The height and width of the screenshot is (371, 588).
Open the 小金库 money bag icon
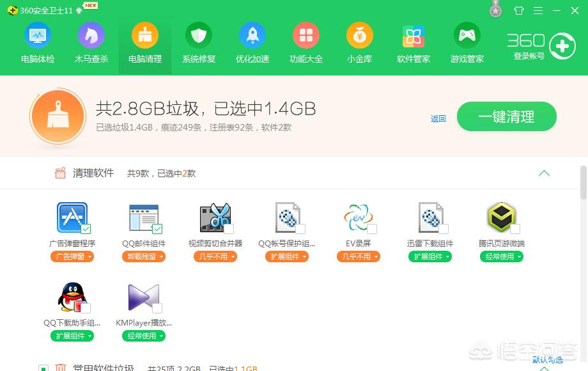point(360,36)
